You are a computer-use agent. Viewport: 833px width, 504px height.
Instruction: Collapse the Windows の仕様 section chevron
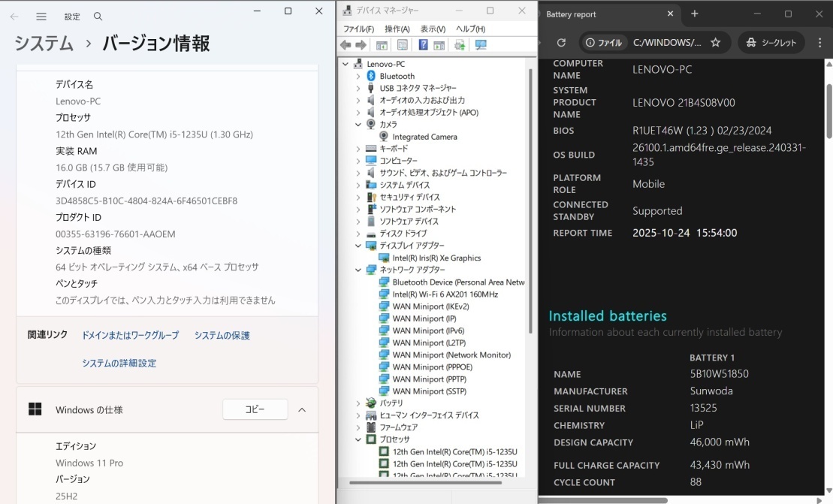(302, 409)
